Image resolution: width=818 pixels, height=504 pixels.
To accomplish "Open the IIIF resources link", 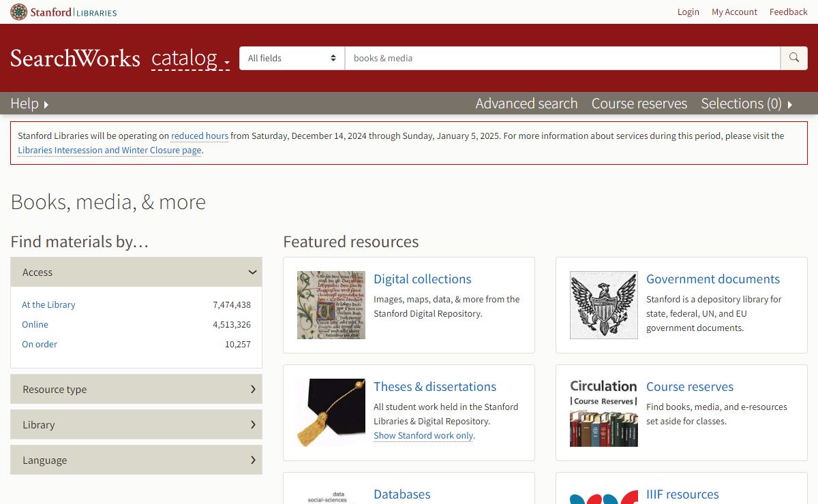I will (682, 494).
